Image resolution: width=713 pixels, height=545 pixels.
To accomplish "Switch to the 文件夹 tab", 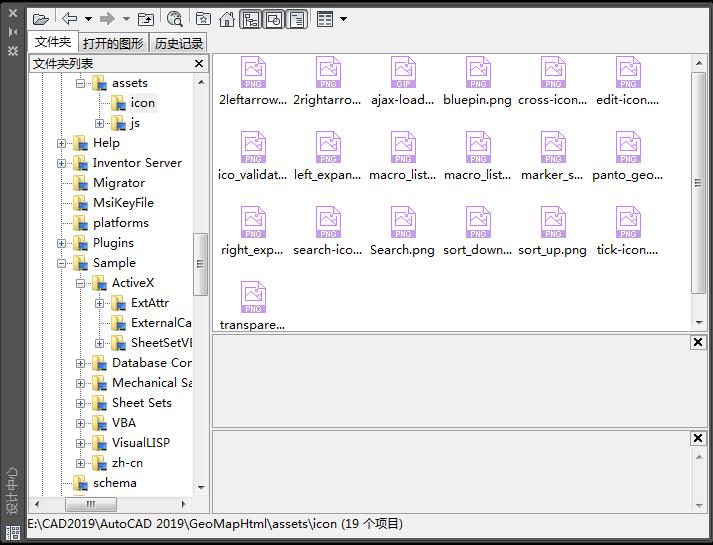I will click(53, 42).
